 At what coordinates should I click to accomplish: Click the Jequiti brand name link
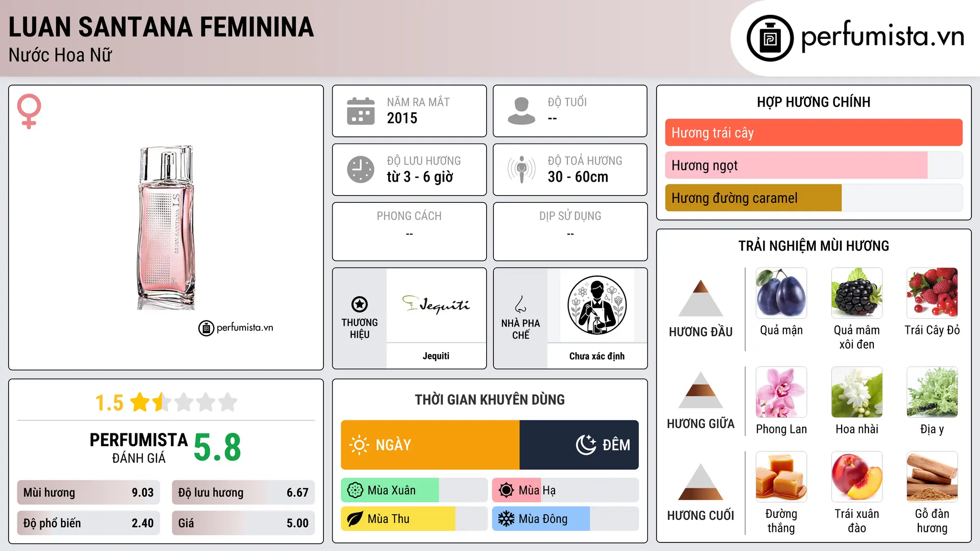point(436,356)
